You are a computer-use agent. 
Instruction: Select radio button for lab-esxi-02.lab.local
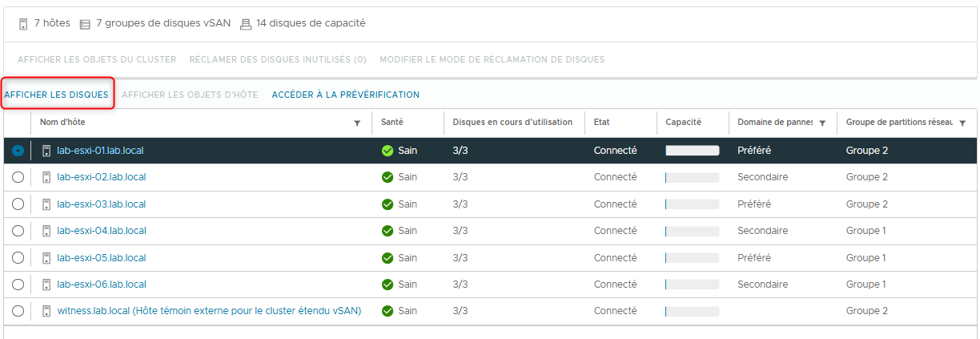18,177
